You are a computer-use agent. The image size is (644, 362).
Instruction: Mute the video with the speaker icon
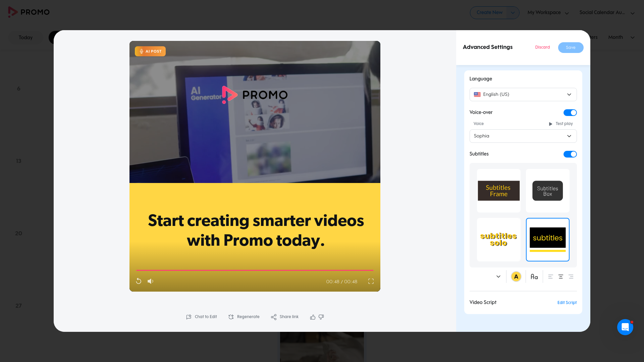click(x=151, y=281)
